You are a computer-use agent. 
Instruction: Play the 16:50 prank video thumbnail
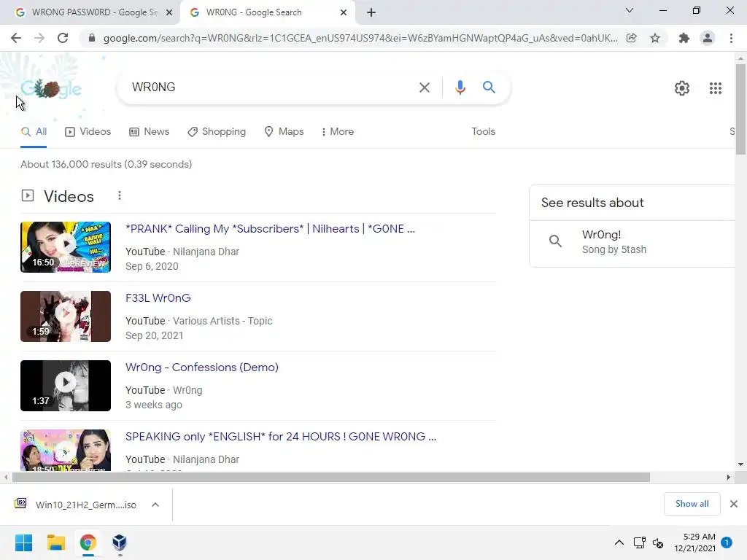(x=66, y=247)
